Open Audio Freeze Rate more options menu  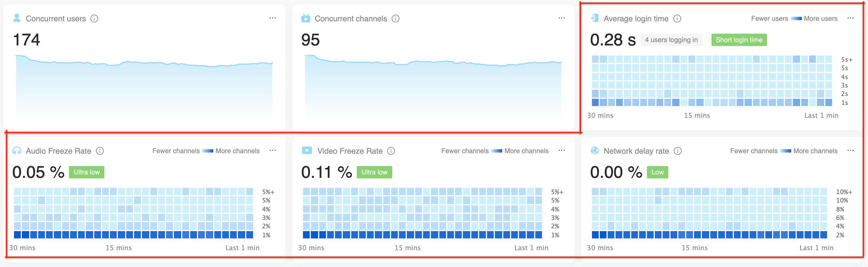(273, 150)
